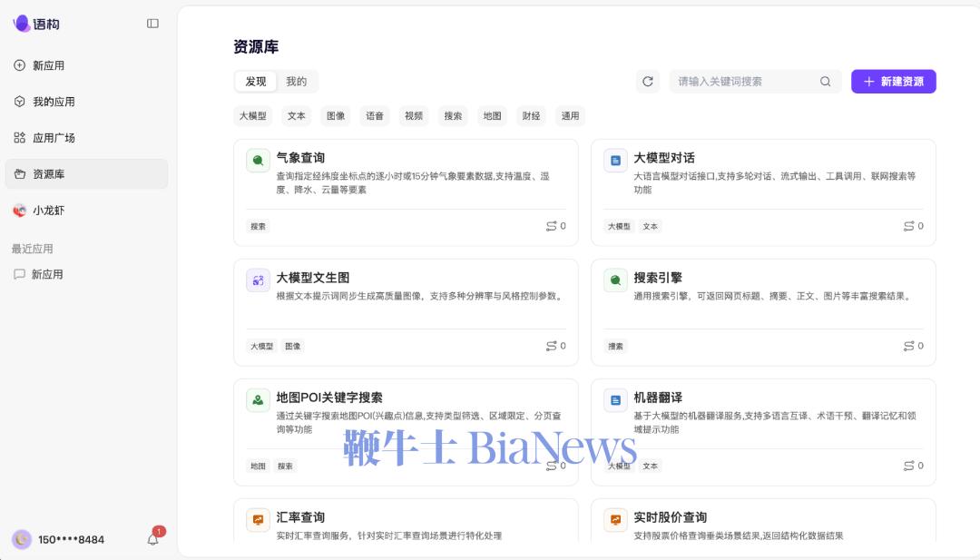Open the 大模型对话 resource title
The height and width of the screenshot is (560, 980).
pos(663,158)
